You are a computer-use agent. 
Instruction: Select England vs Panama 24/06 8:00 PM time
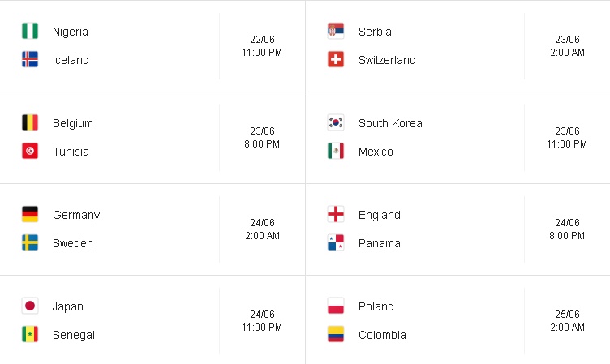pyautogui.click(x=567, y=229)
